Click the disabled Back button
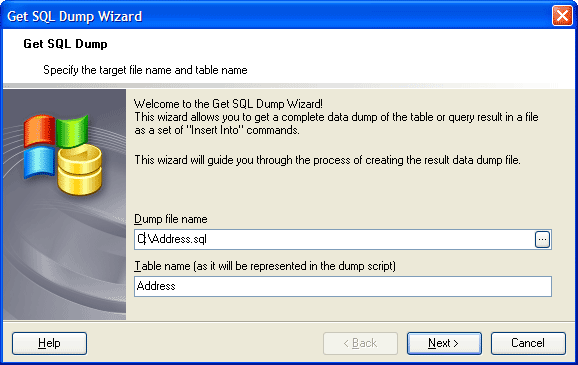 pos(360,343)
